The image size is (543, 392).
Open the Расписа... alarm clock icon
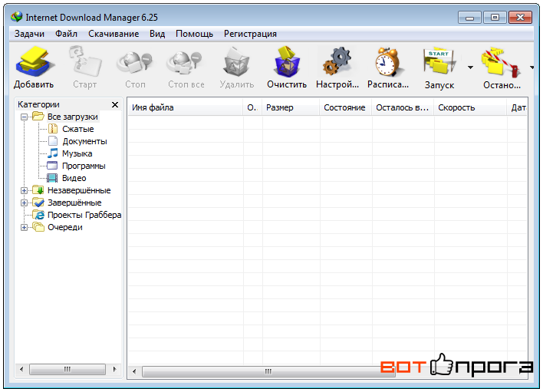click(388, 61)
